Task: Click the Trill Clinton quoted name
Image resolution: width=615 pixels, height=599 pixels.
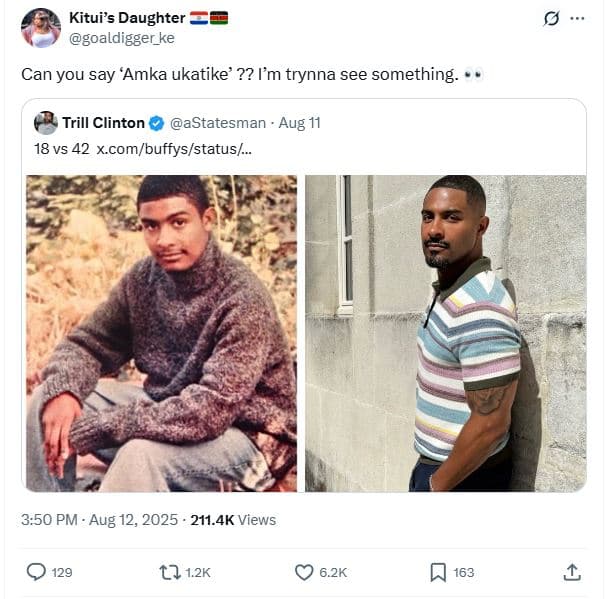Action: 104,123
